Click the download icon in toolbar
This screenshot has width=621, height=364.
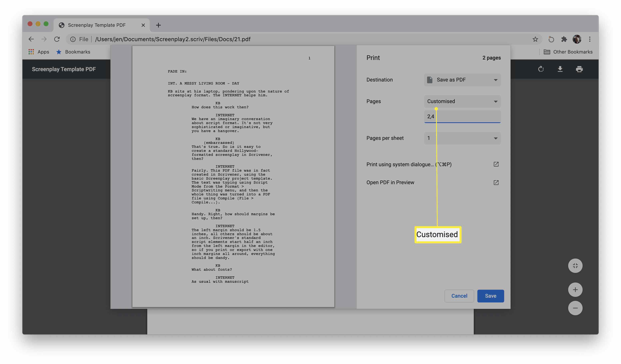(560, 69)
